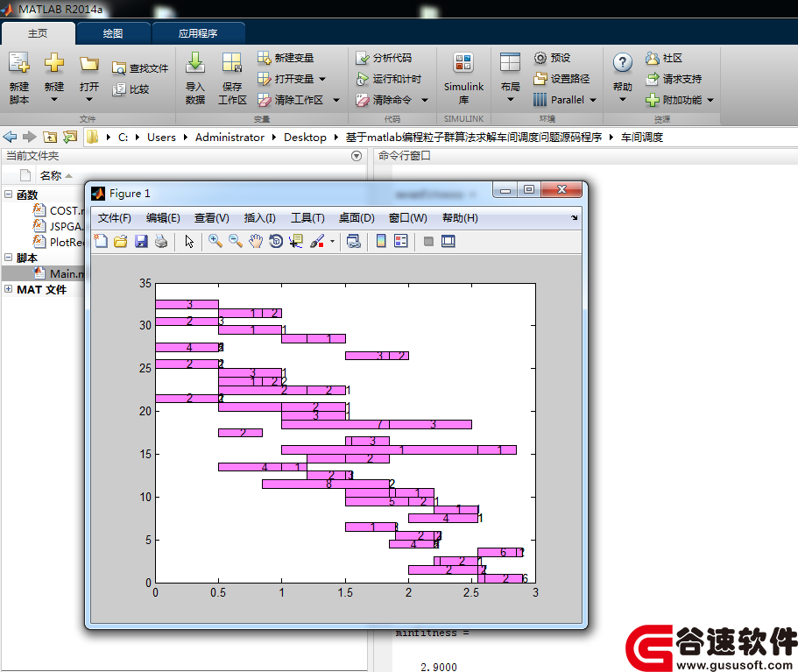The height and width of the screenshot is (672, 798).
Task: Toggle the Pan hand tool
Action: 256,241
